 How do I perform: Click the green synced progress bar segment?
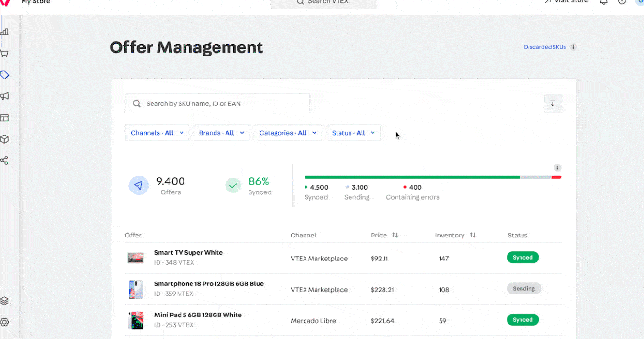pyautogui.click(x=412, y=177)
